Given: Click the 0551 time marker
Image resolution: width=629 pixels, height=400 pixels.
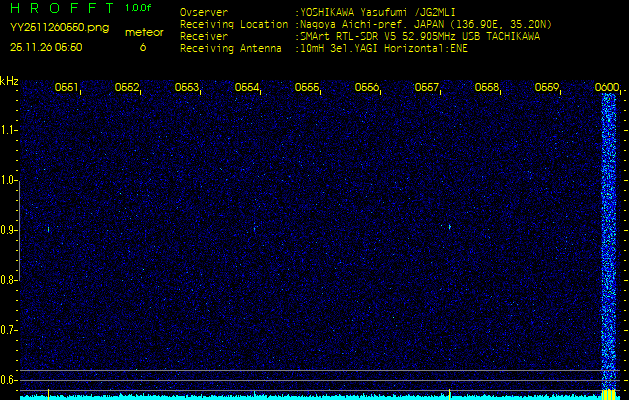Looking at the screenshot, I should tap(67, 88).
